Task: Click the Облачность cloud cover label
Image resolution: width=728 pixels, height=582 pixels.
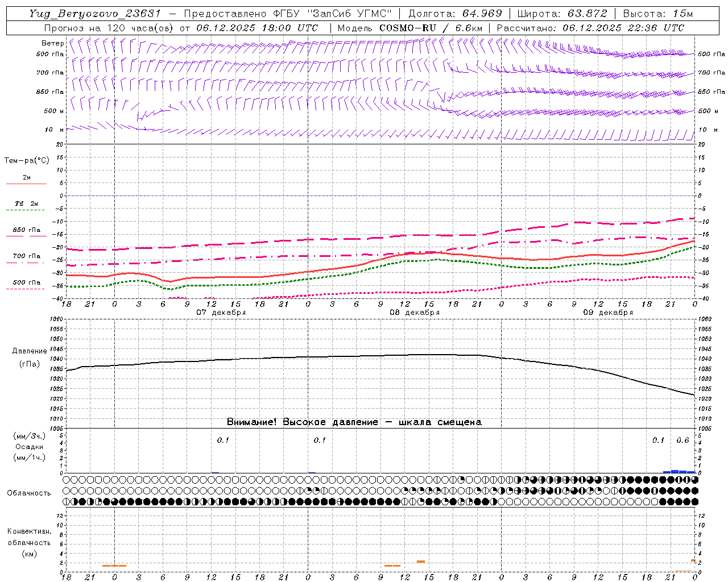Action: click(29, 493)
